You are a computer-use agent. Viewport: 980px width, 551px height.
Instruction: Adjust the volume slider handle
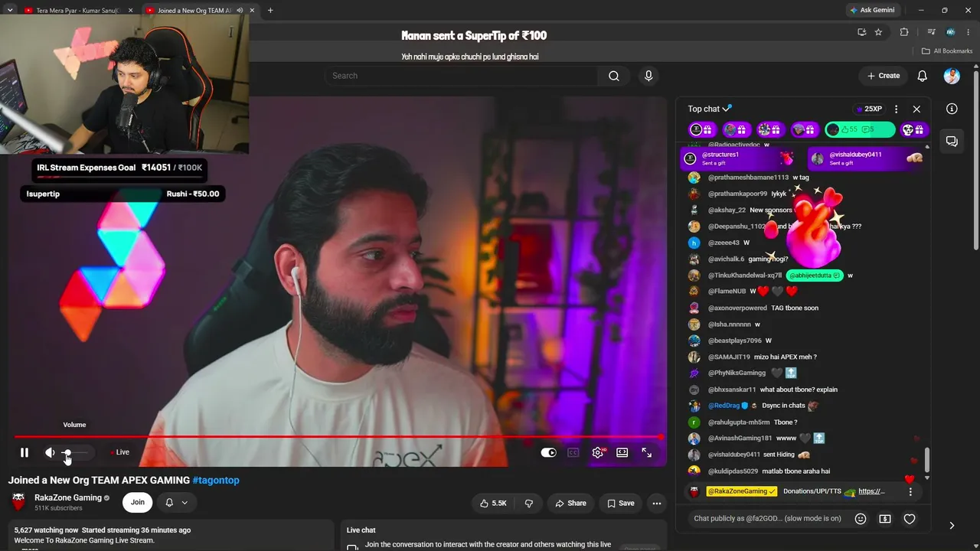coord(67,453)
